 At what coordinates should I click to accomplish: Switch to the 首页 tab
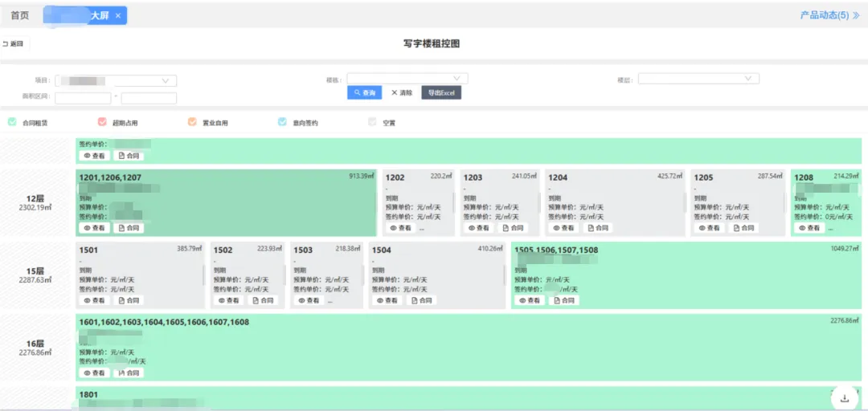tap(19, 15)
